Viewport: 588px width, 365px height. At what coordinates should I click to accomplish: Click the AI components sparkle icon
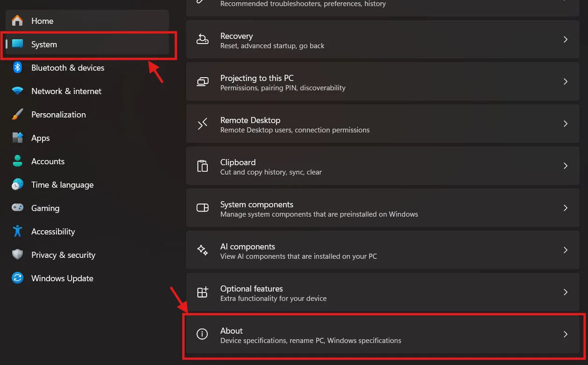click(202, 250)
